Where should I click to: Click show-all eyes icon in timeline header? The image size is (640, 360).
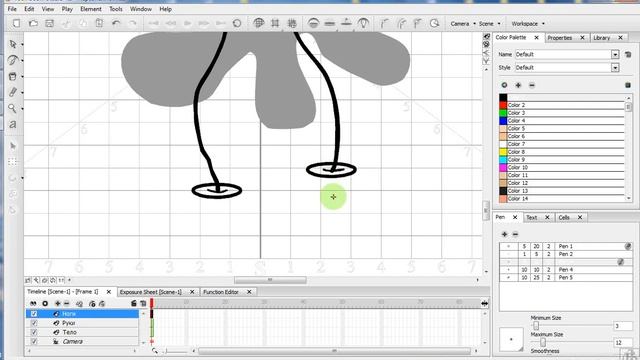point(33,304)
